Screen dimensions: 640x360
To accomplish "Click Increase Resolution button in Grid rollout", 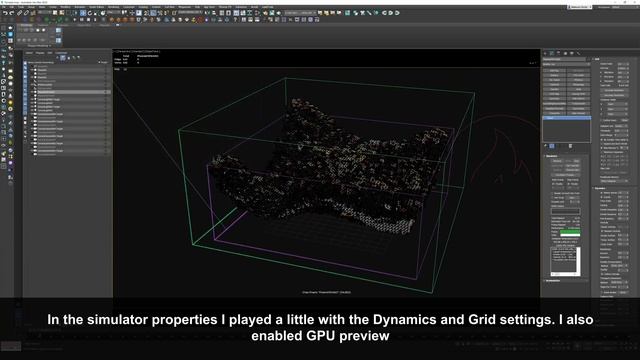I will (x=614, y=90).
